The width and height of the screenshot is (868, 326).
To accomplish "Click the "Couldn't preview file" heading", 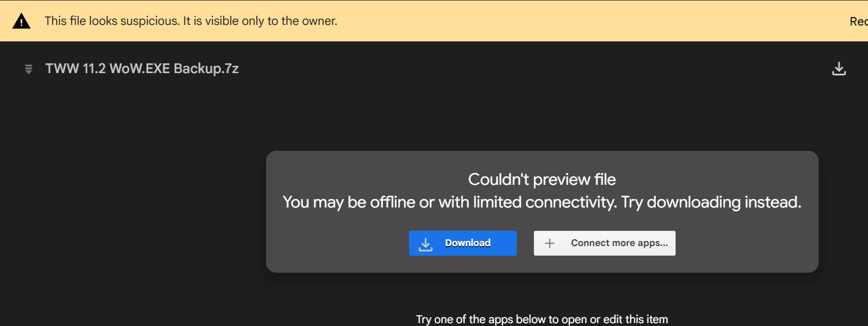I will pyautogui.click(x=542, y=180).
